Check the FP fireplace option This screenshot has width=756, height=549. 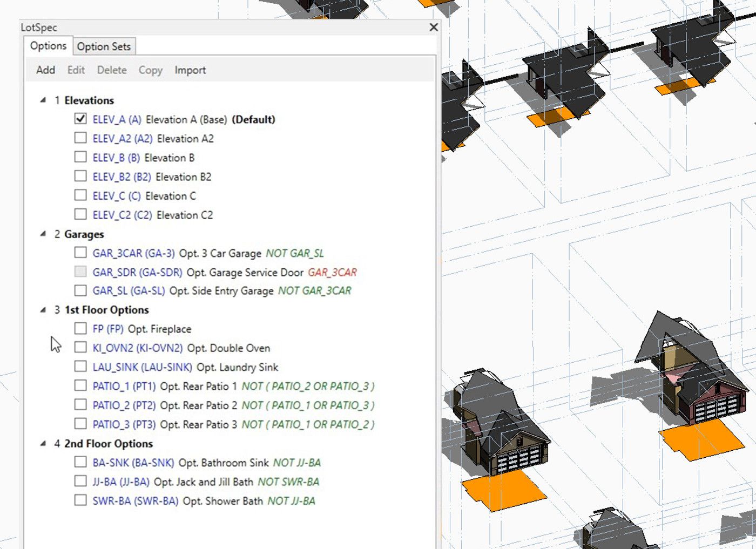(81, 329)
